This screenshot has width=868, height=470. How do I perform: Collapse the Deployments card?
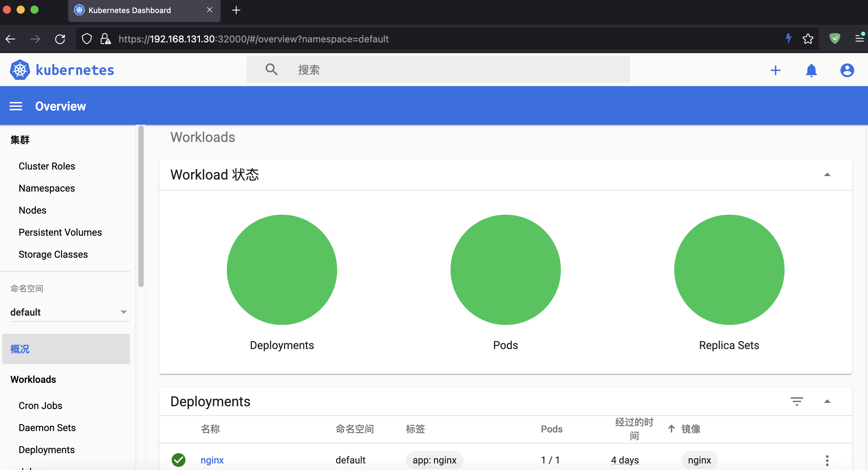click(x=827, y=401)
